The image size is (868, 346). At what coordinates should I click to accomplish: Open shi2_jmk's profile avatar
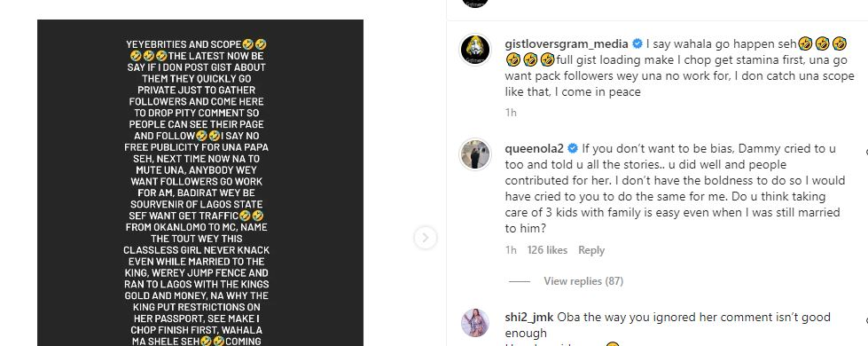point(475,323)
